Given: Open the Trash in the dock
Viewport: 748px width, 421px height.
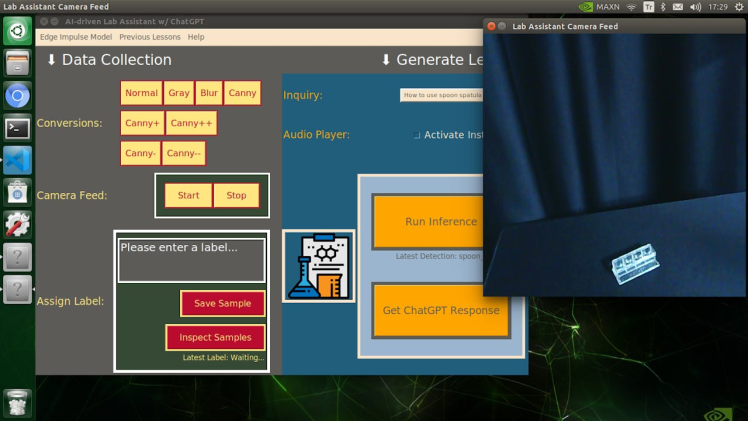Looking at the screenshot, I should tap(17, 404).
